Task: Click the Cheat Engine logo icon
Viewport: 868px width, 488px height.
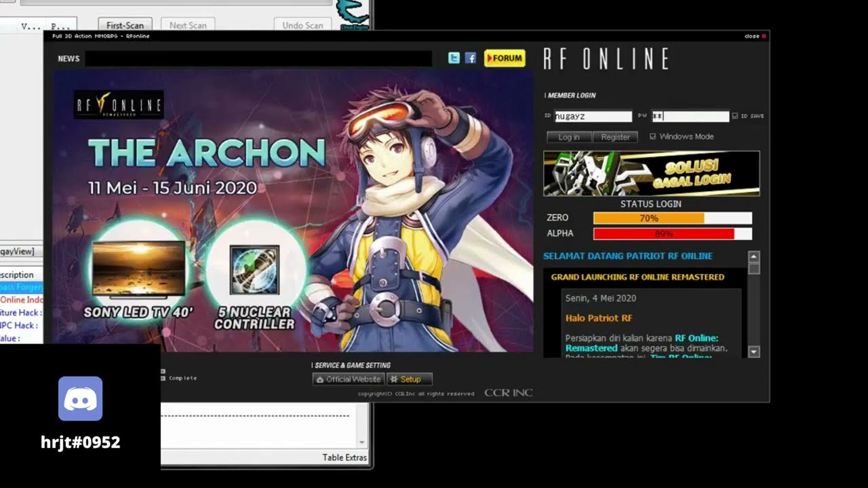Action: point(353,14)
